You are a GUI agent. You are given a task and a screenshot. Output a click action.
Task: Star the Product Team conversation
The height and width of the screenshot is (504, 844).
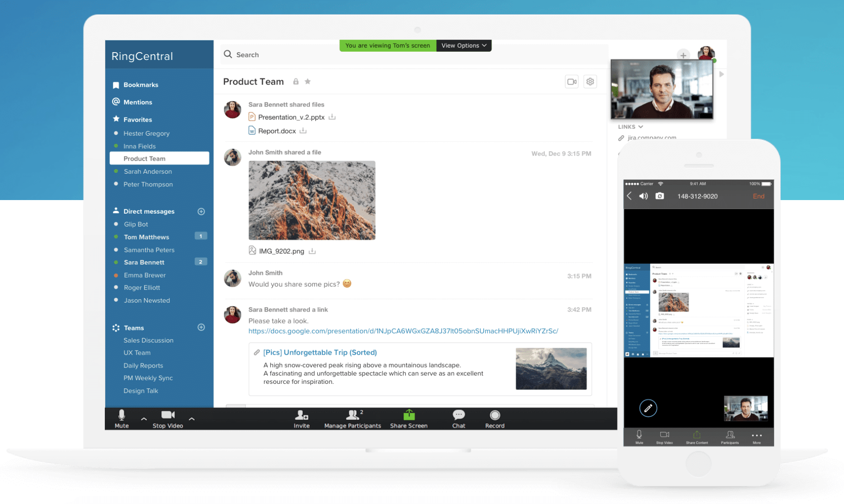(x=308, y=82)
